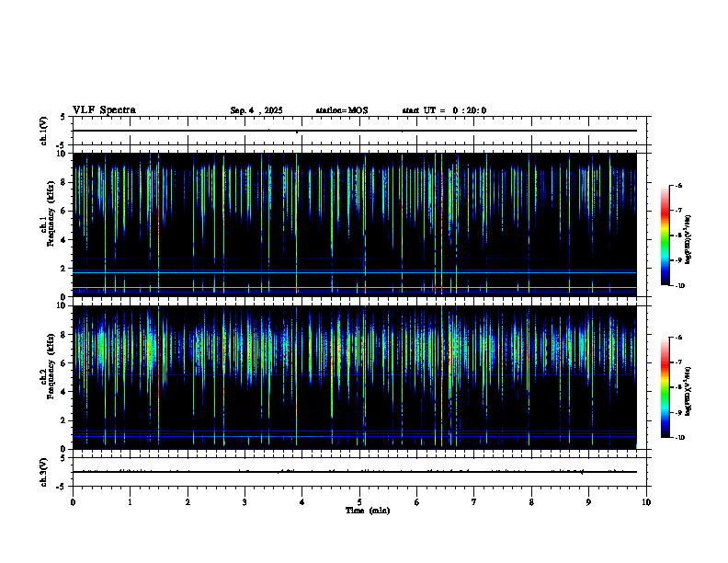The height and width of the screenshot is (563, 728).
Task: Click the 'start UT = 0:20:0' label
Action: (444, 110)
